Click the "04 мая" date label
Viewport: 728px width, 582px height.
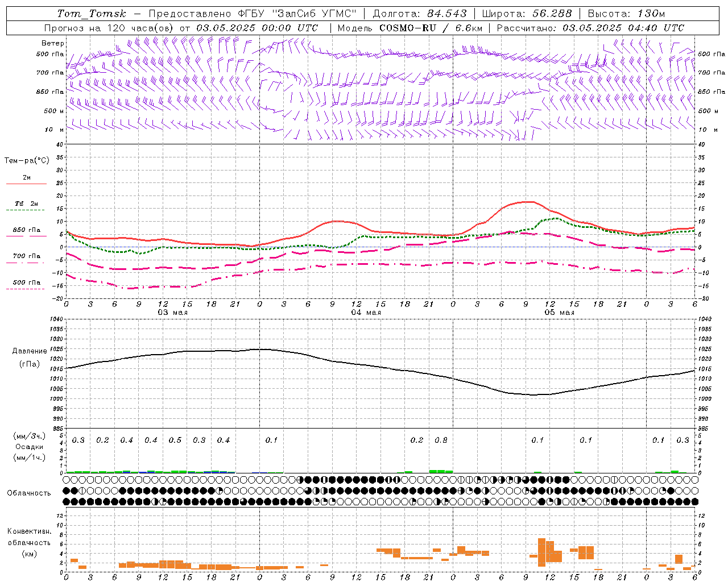(x=366, y=312)
